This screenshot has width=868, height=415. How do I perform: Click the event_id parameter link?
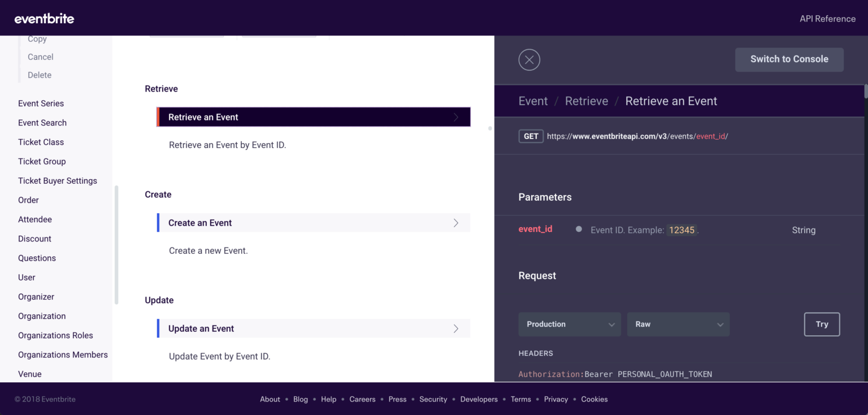click(x=535, y=229)
